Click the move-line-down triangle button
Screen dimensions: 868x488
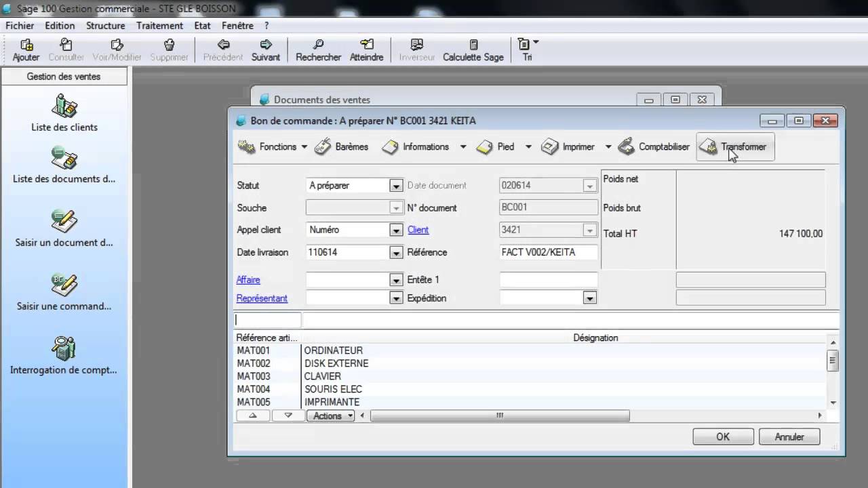point(288,415)
